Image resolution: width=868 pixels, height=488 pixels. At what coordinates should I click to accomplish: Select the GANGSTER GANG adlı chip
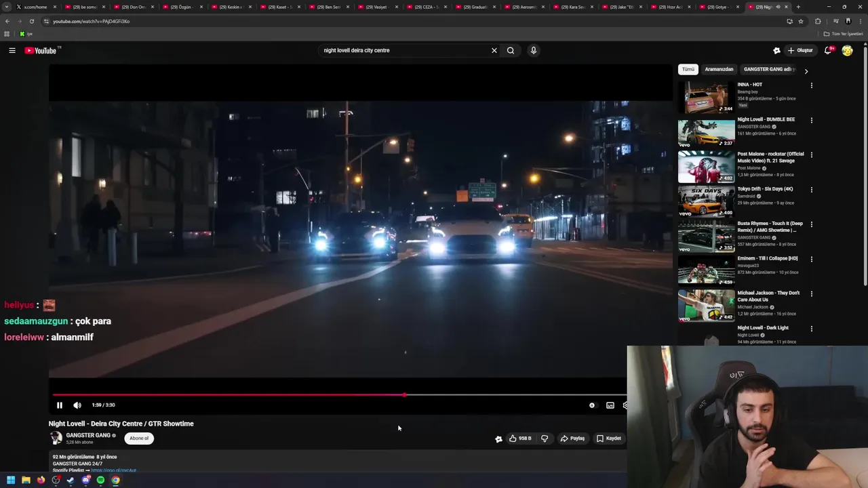coord(768,69)
